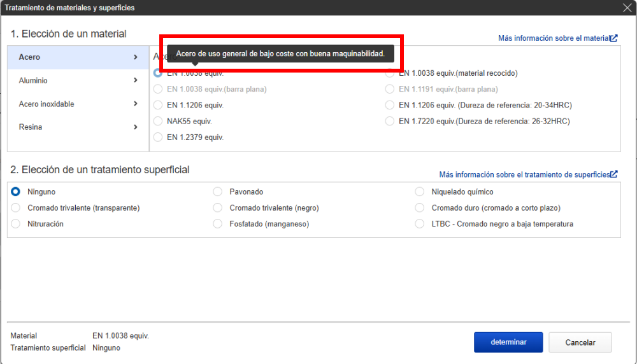
Task: Select the Resina material category
Action: tap(31, 127)
